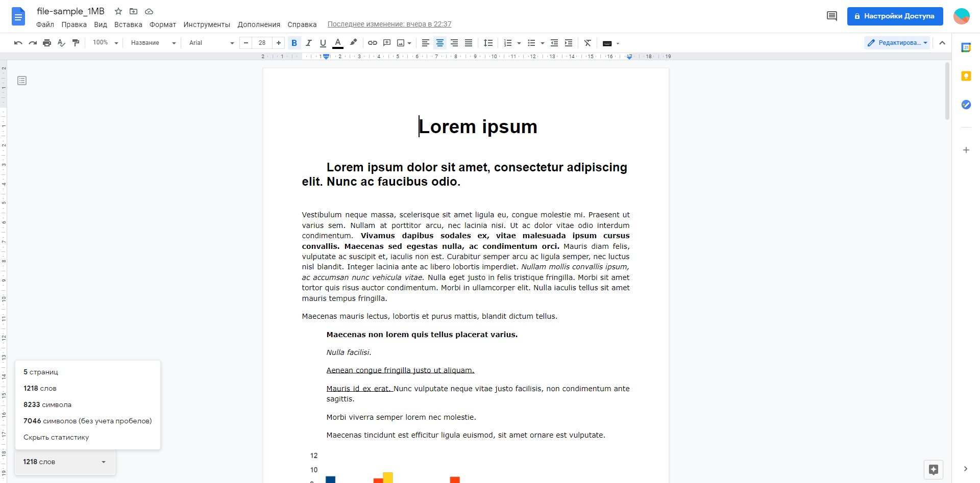Toggle underline formatting
980x483 pixels.
coord(323,43)
